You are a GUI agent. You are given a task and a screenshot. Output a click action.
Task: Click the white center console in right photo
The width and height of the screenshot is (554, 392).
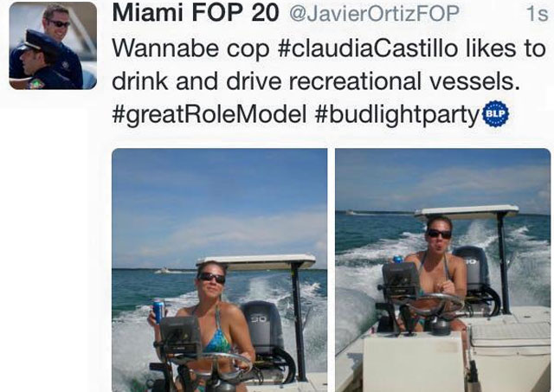click(x=414, y=362)
